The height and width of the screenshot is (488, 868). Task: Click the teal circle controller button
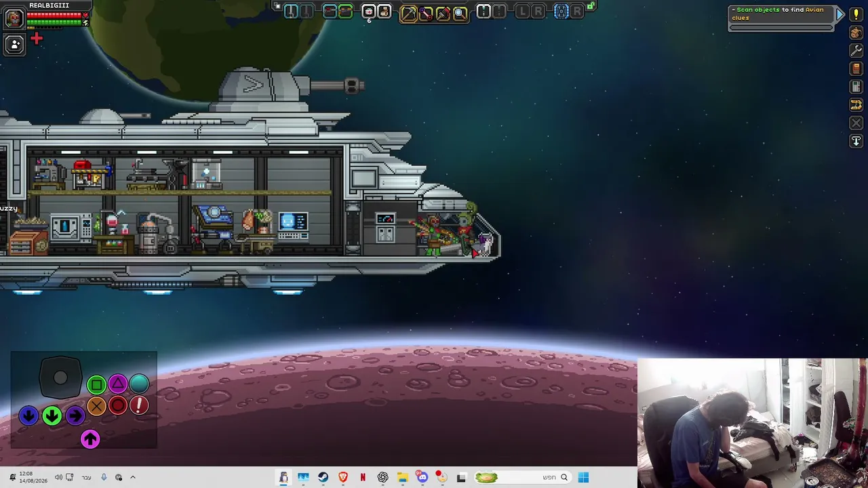pyautogui.click(x=139, y=384)
